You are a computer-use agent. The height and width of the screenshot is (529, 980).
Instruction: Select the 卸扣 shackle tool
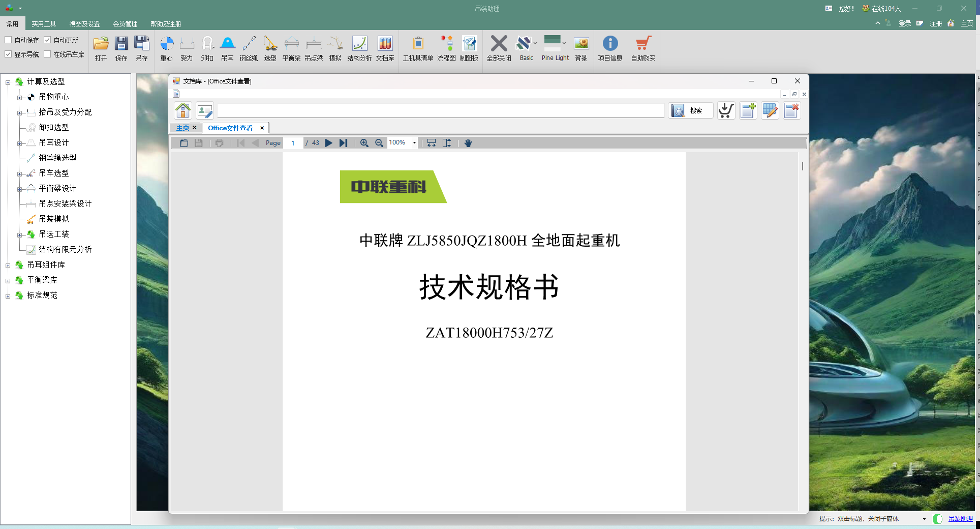point(207,49)
